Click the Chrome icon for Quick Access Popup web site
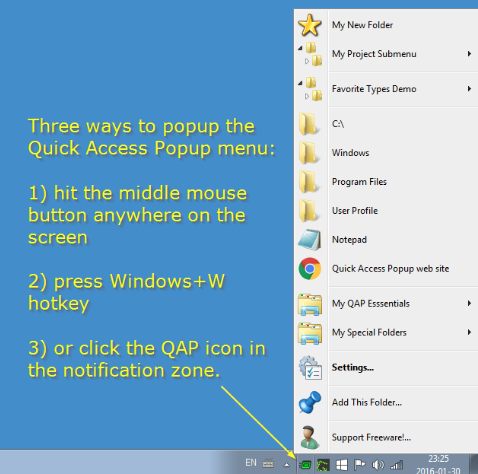478x474 pixels. 310,269
